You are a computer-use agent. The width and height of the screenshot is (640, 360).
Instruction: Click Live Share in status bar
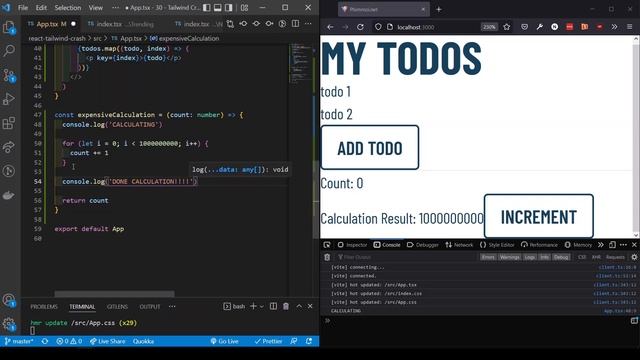(x=108, y=341)
